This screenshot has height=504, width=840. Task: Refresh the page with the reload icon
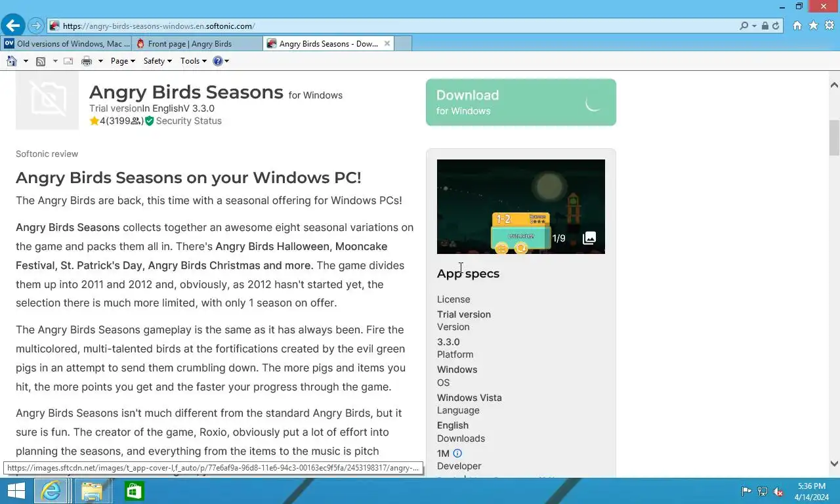(776, 26)
